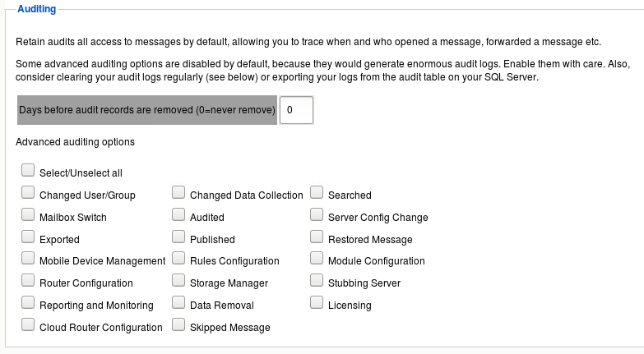Check Mobile Device Management option

click(x=28, y=259)
